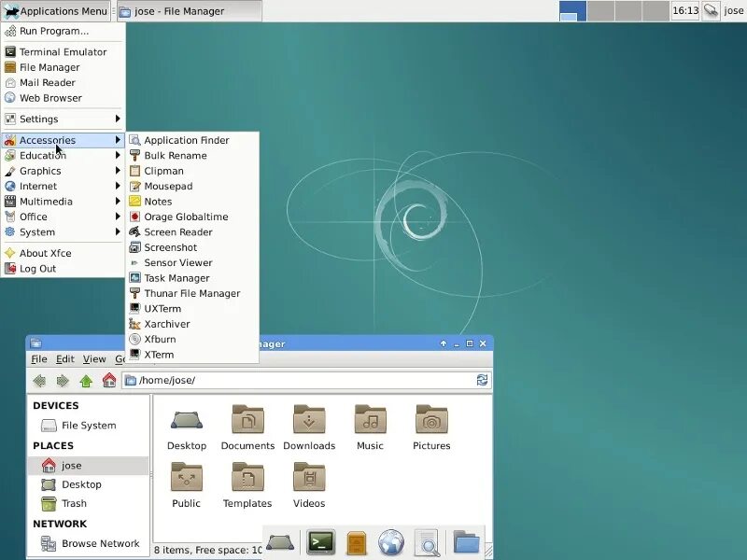
Task: Expand the Settings submenu
Action: click(63, 119)
